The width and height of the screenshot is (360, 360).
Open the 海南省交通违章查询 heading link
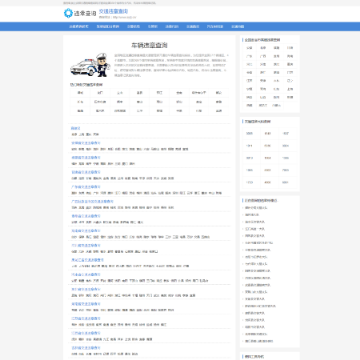point(86,231)
